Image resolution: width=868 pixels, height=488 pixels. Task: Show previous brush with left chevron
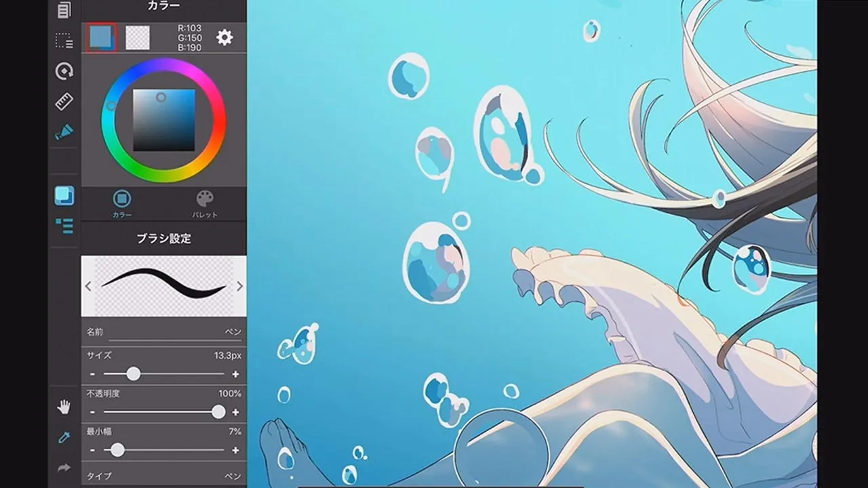click(x=88, y=287)
